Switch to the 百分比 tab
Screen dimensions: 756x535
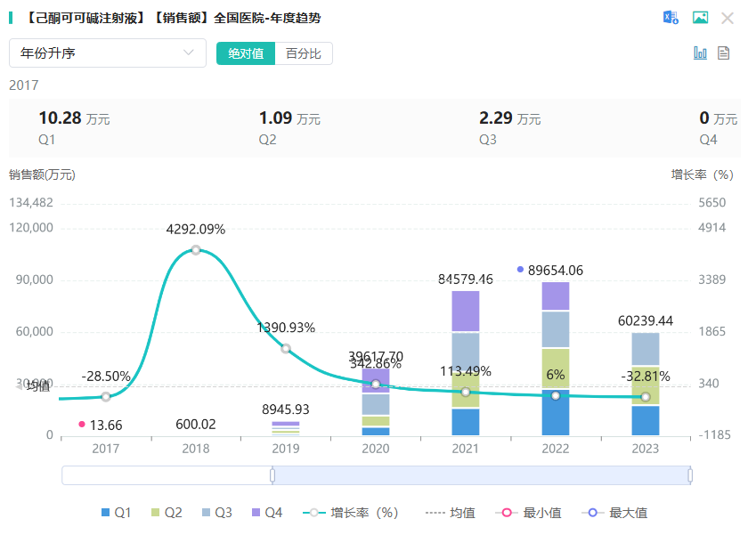click(x=304, y=53)
